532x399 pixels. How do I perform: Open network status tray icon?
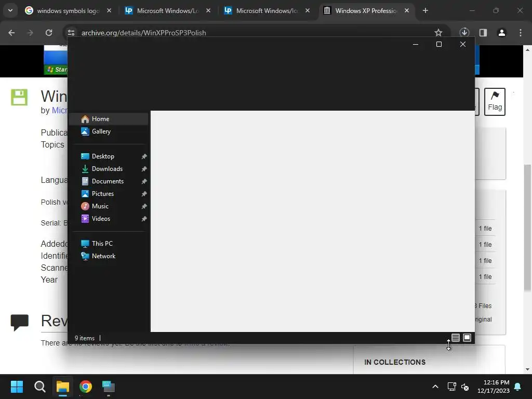coord(451,387)
